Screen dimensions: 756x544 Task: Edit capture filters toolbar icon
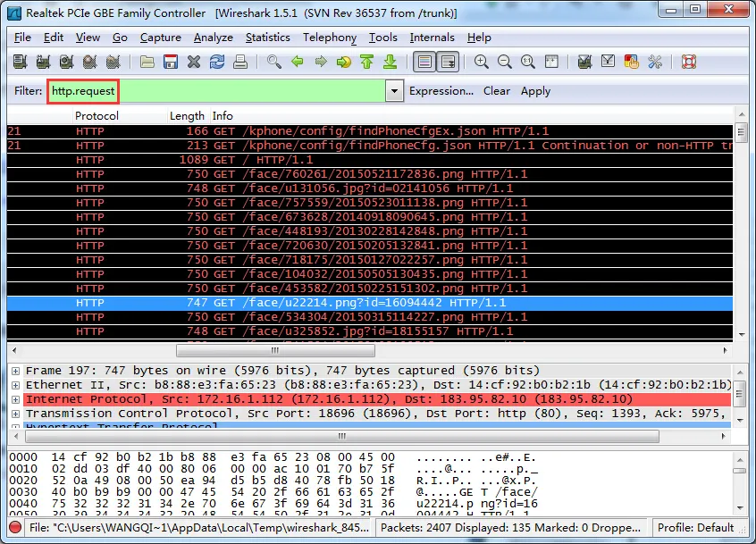tap(584, 62)
